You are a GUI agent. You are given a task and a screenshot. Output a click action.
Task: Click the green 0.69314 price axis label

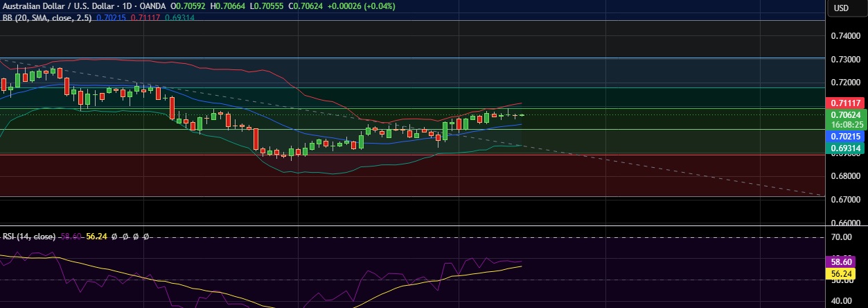tap(845, 148)
